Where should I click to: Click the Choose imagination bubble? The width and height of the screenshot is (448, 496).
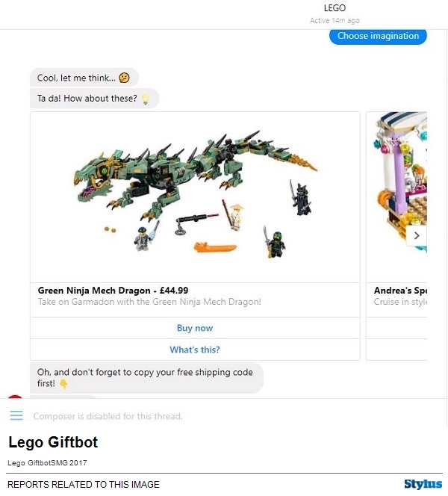(x=378, y=36)
